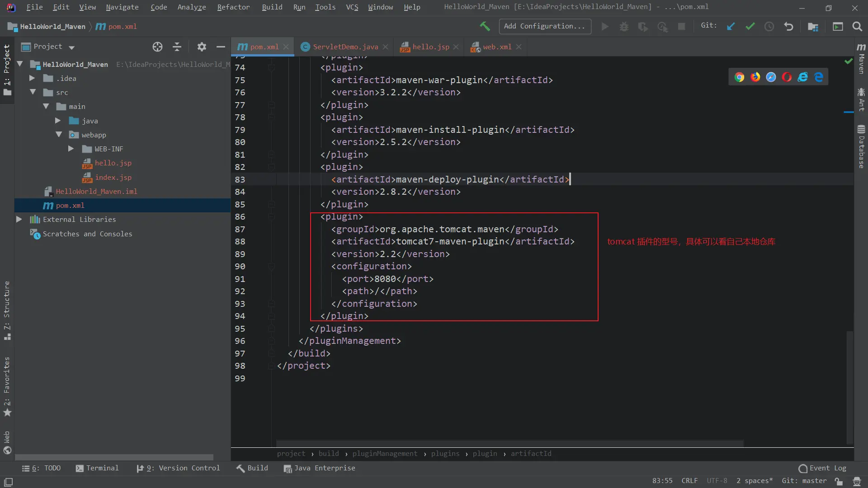Open the Project view dropdown

71,47
